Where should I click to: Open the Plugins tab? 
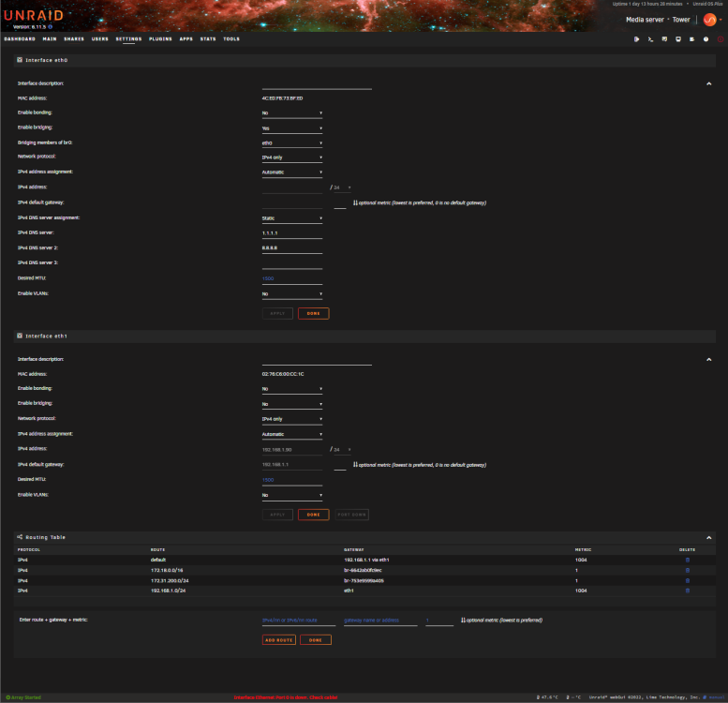(160, 39)
